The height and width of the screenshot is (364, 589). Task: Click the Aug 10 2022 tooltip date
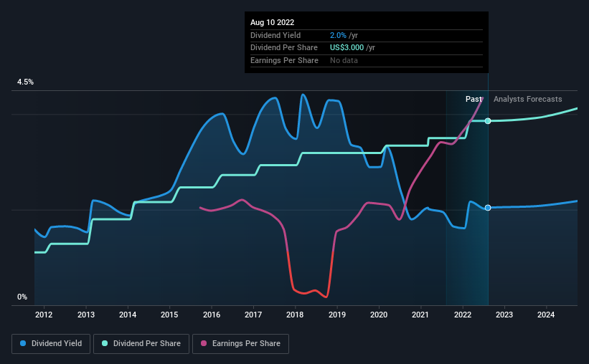click(x=273, y=22)
